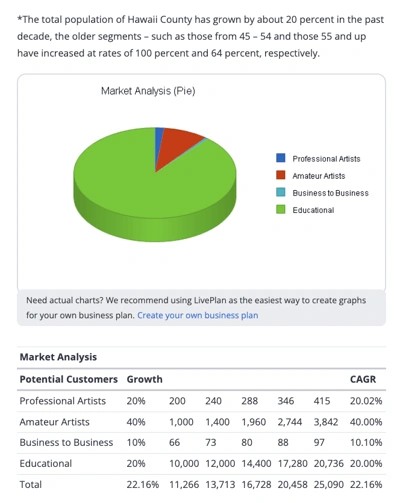Image resolution: width=400 pixels, height=503 pixels.
Task: Click the blue Professional Artists legend swatch
Action: point(281,158)
